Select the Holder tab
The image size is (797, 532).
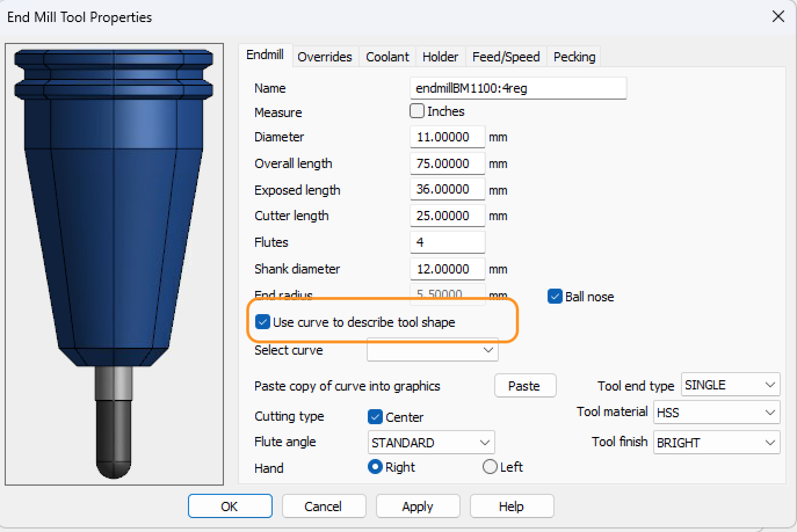click(x=440, y=56)
